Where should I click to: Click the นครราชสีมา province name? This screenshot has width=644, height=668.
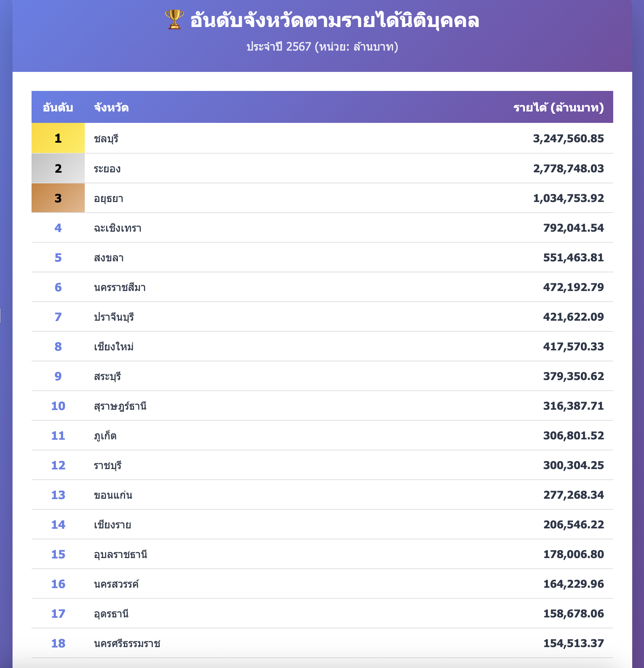(x=120, y=287)
